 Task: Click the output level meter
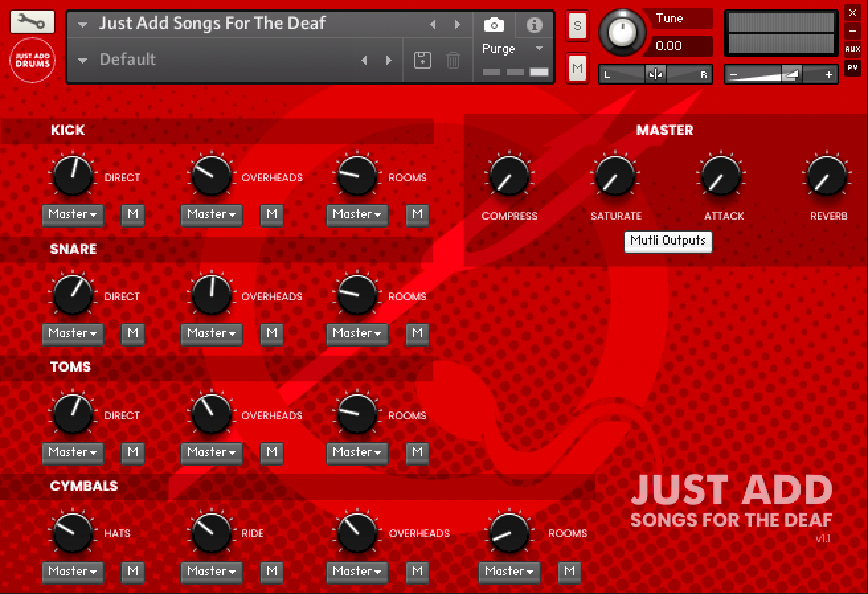tap(781, 33)
